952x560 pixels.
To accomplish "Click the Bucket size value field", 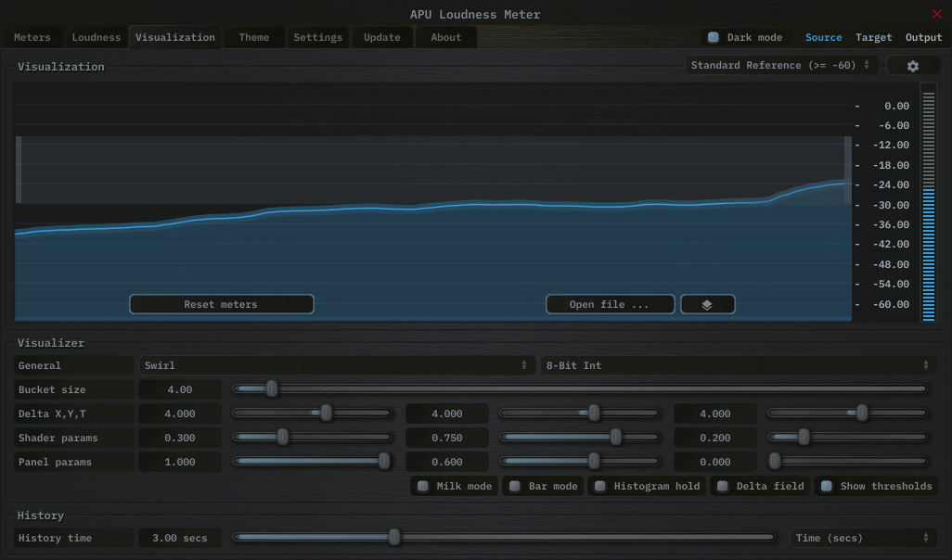I will [x=180, y=389].
